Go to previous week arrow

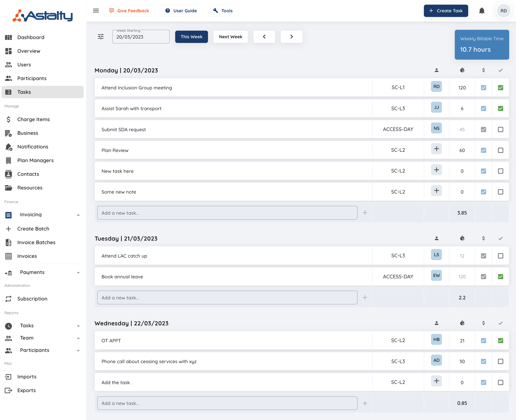264,37
